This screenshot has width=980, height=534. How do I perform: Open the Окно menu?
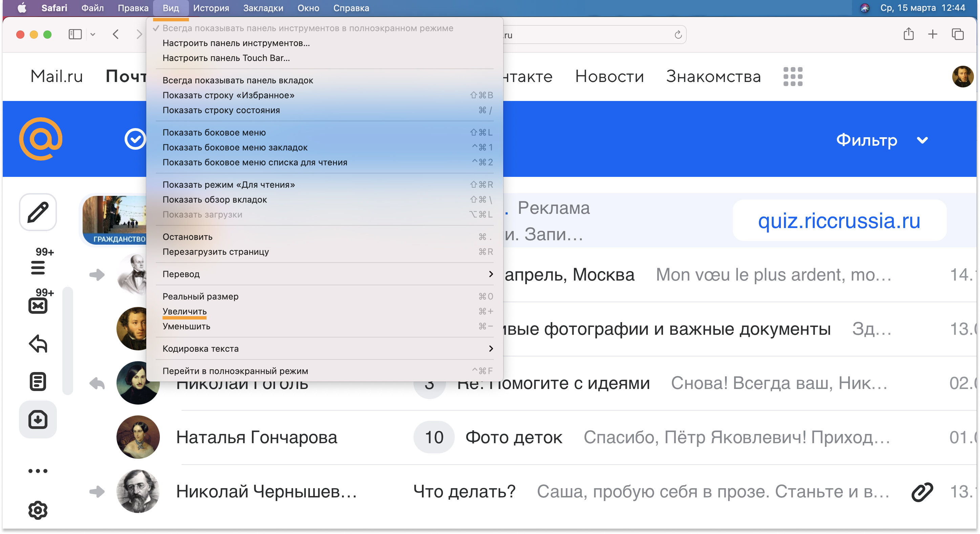308,8
